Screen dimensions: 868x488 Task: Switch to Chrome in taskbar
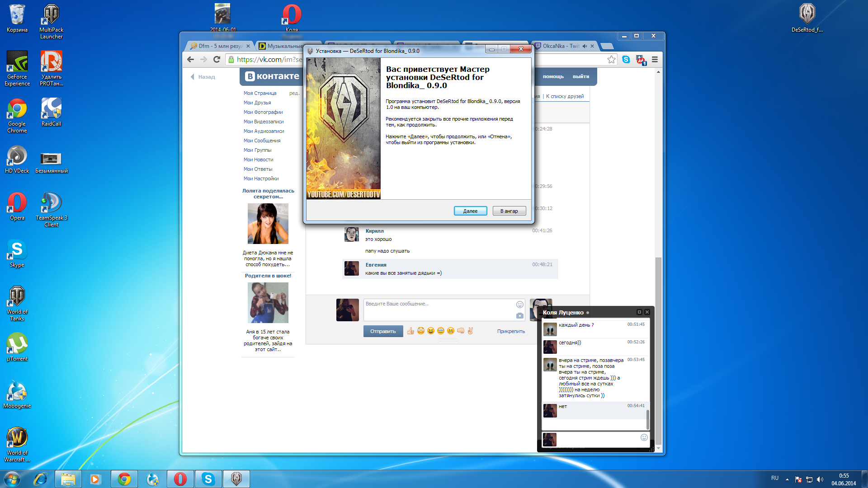coord(124,479)
